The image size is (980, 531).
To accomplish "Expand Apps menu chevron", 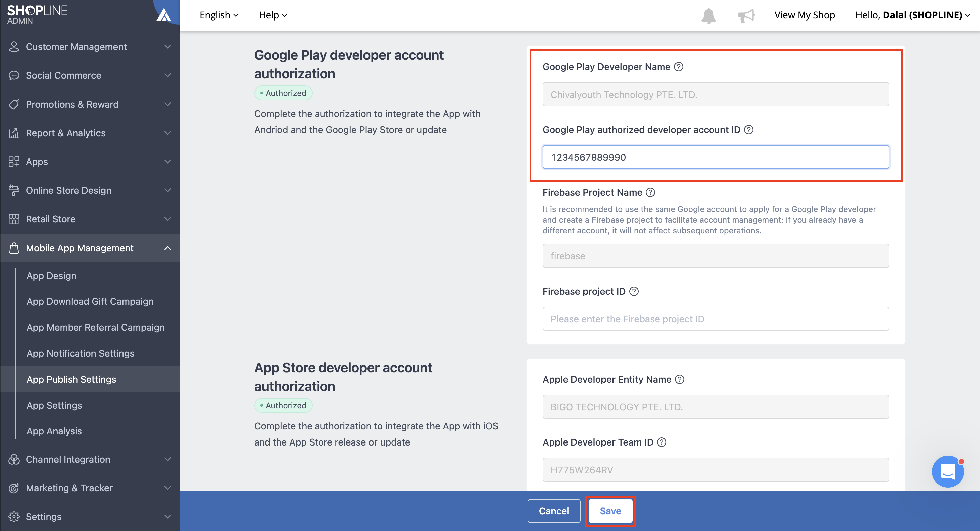I will 167,161.
